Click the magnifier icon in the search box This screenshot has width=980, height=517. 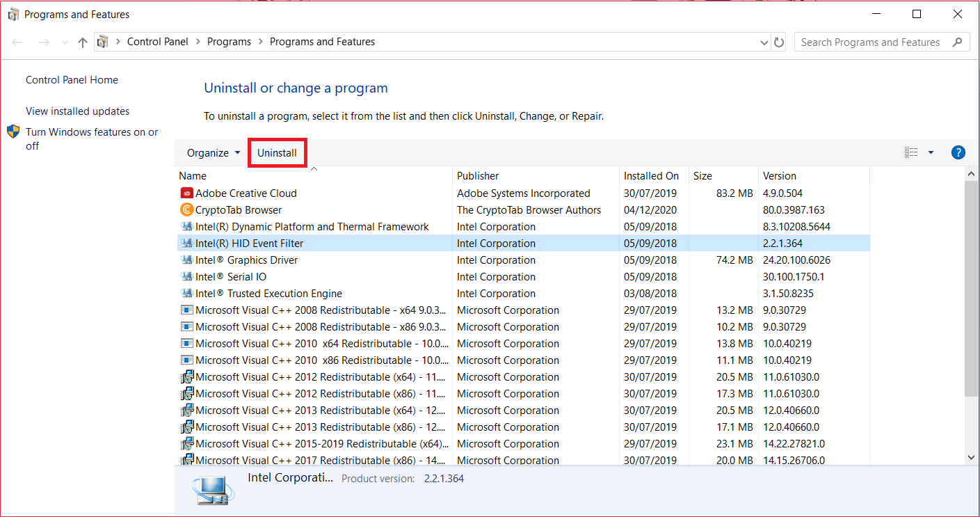pyautogui.click(x=957, y=42)
